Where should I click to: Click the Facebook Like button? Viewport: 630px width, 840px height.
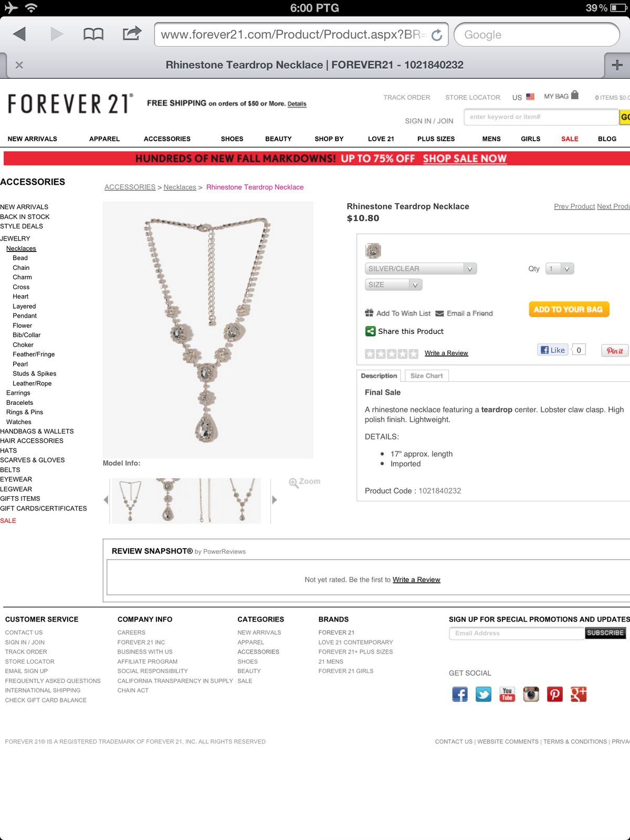pyautogui.click(x=553, y=350)
